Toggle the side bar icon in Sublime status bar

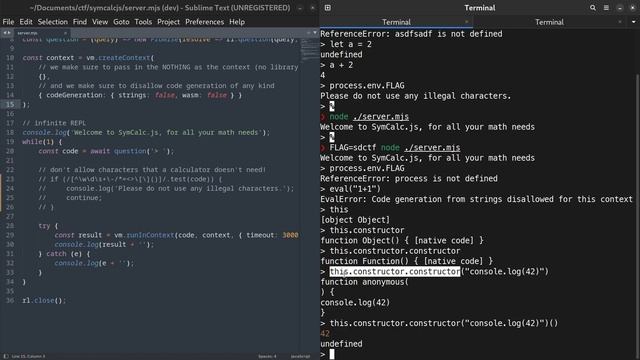tap(5, 356)
